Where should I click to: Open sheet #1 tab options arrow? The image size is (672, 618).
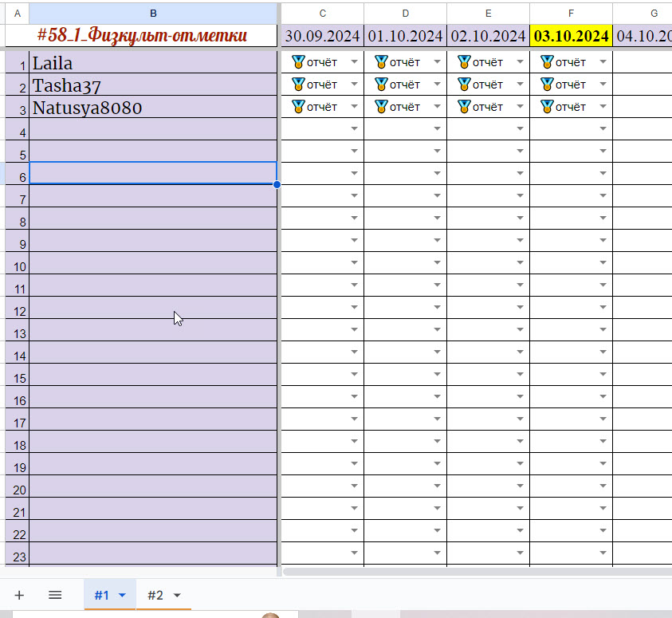(122, 596)
